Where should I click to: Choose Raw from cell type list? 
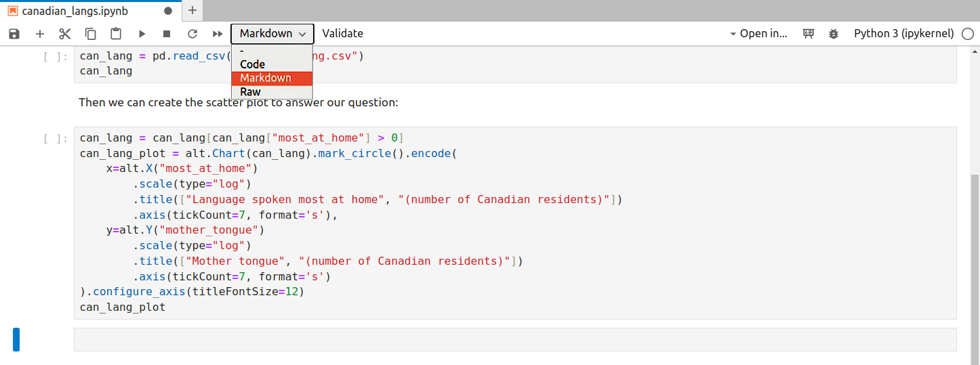[x=250, y=92]
